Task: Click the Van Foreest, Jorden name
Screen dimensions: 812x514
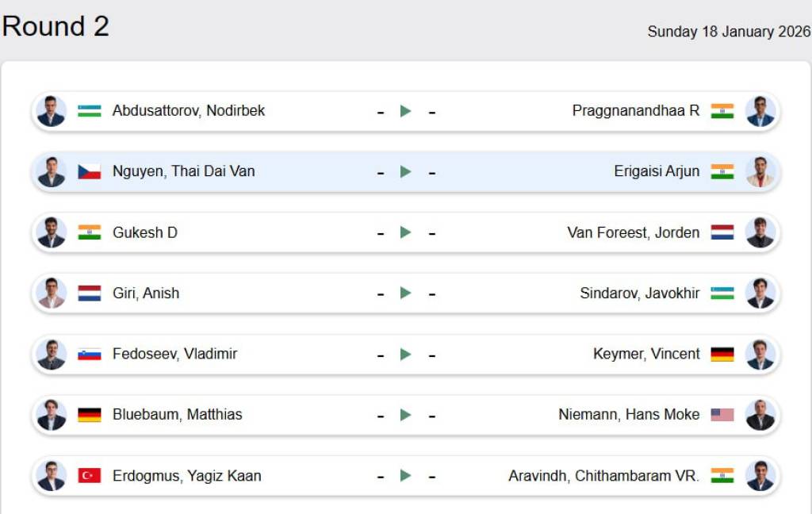Action: point(634,232)
